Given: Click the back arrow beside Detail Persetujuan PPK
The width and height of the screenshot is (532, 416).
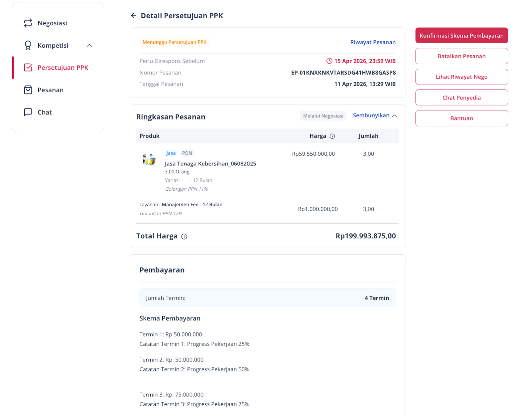Looking at the screenshot, I should point(134,16).
